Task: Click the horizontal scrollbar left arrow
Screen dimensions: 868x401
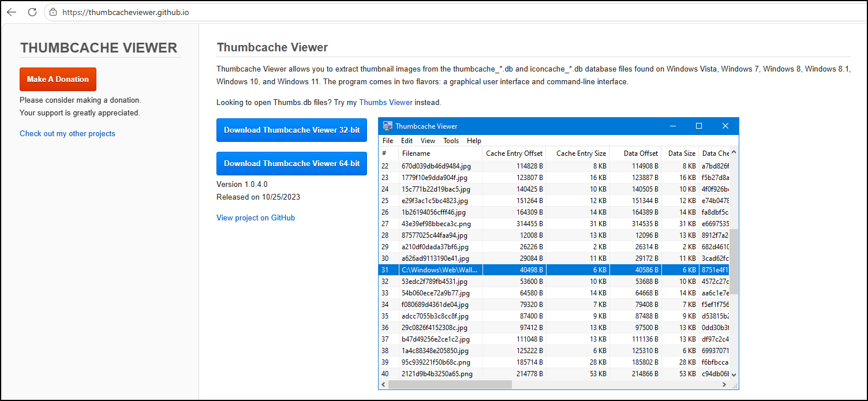Action: (x=384, y=384)
